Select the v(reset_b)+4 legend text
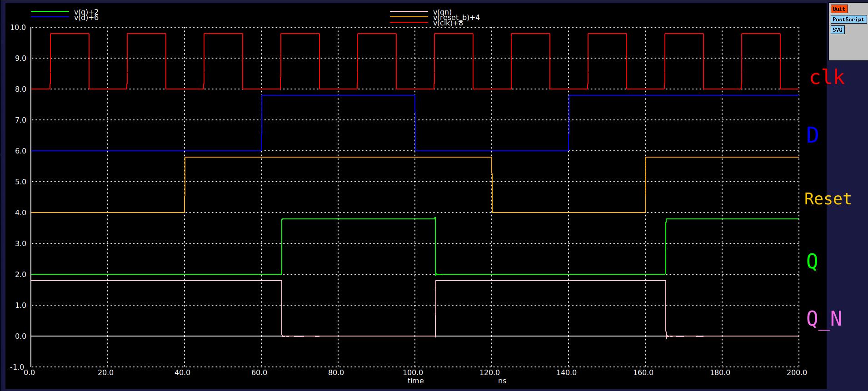 pyautogui.click(x=456, y=18)
